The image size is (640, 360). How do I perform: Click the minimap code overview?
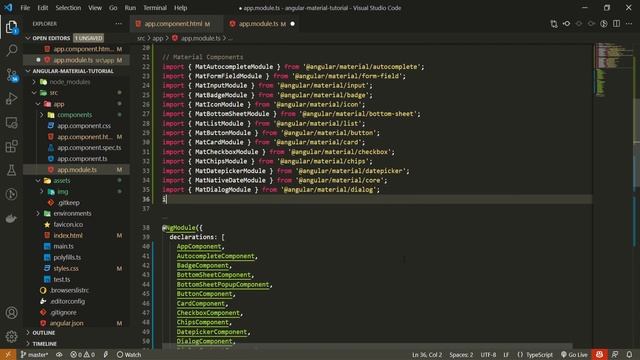612,69
